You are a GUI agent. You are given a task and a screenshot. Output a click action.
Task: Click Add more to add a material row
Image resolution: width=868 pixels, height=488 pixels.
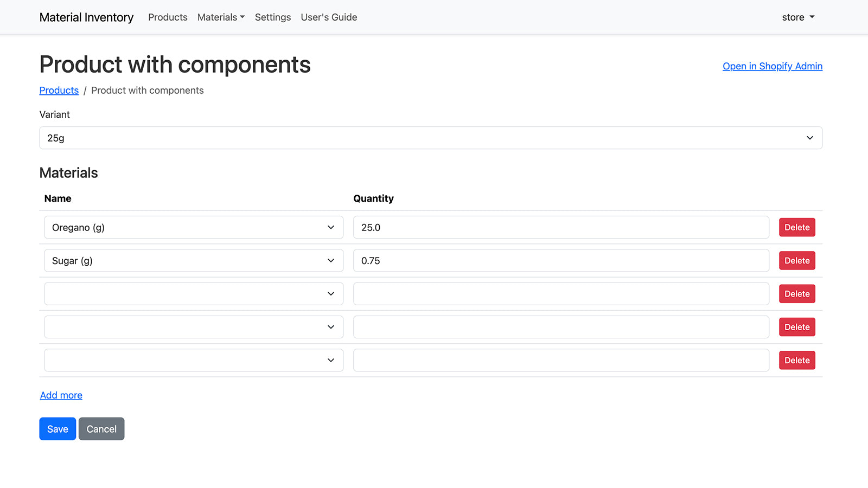tap(61, 395)
